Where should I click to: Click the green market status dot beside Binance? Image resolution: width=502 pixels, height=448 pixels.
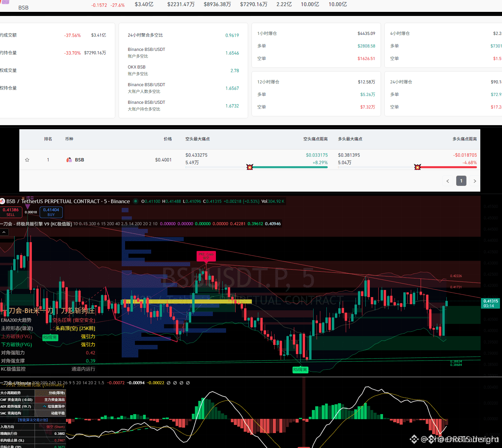(x=136, y=201)
